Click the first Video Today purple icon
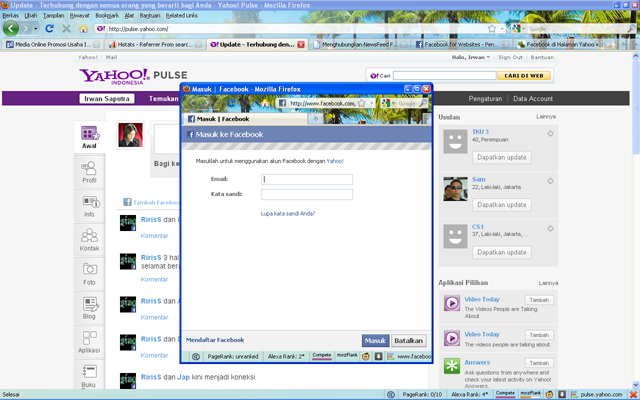 point(452,304)
